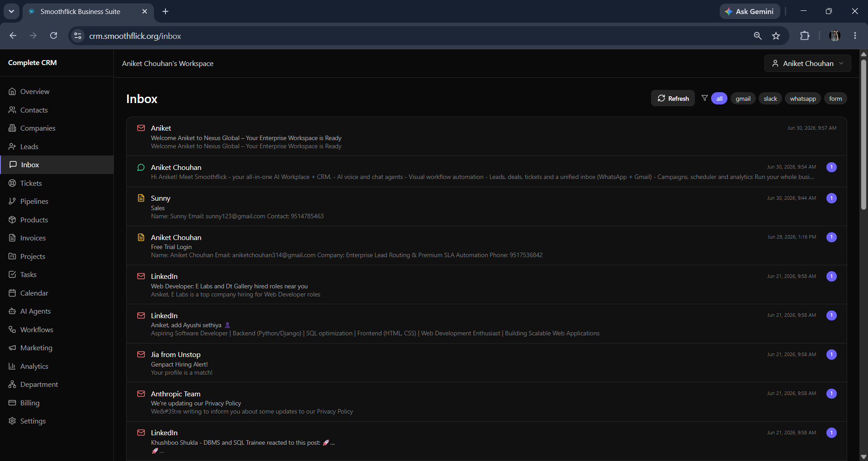
Task: Bookmark this page with the star icon
Action: click(x=776, y=36)
